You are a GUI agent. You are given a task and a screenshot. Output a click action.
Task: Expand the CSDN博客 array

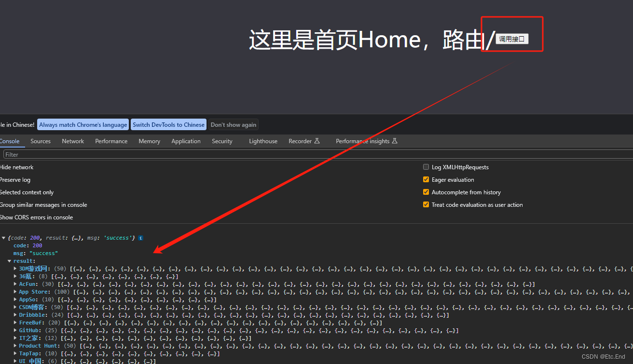coord(15,307)
